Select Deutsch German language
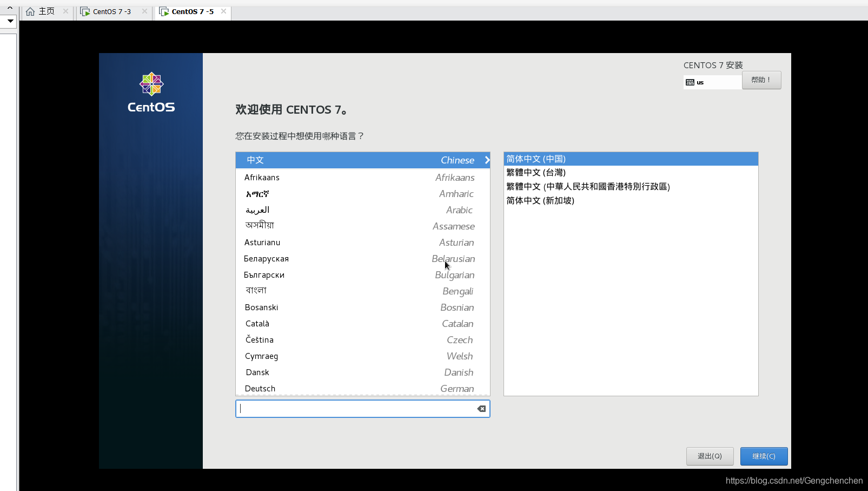 (x=363, y=388)
